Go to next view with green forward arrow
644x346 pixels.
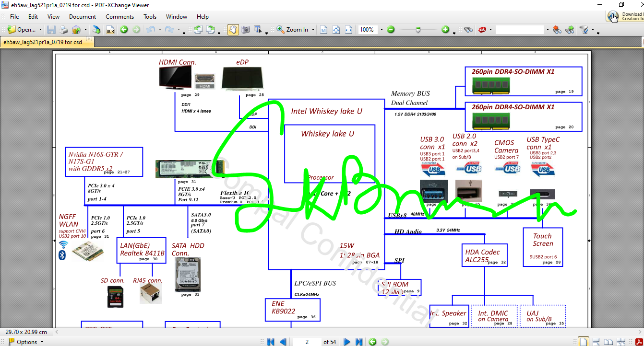[x=136, y=30]
